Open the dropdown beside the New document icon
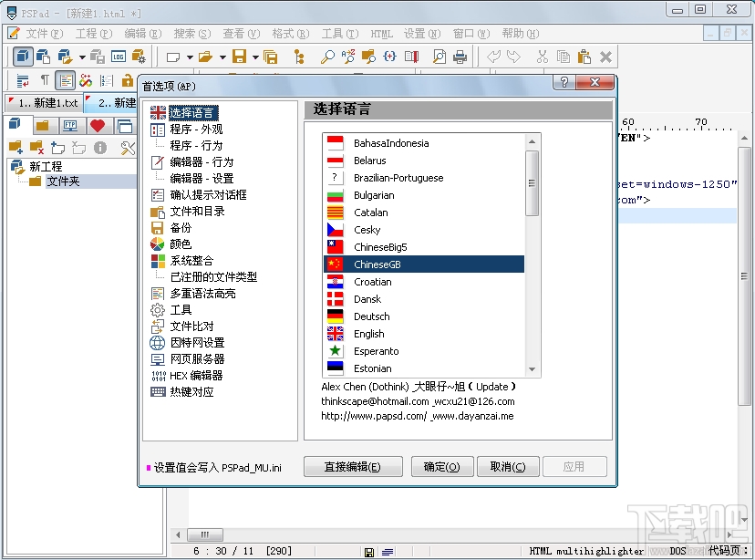Image resolution: width=755 pixels, height=560 pixels. 190,57
